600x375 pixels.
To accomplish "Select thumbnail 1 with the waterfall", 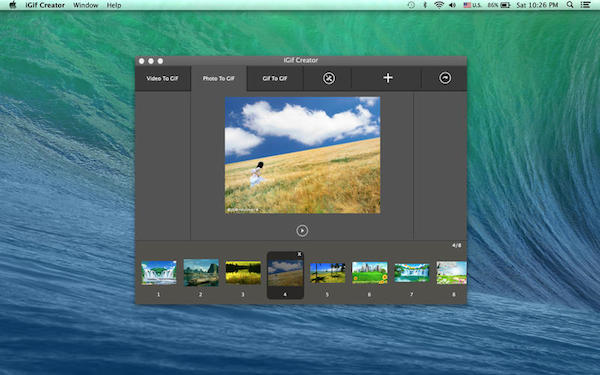I will [159, 272].
